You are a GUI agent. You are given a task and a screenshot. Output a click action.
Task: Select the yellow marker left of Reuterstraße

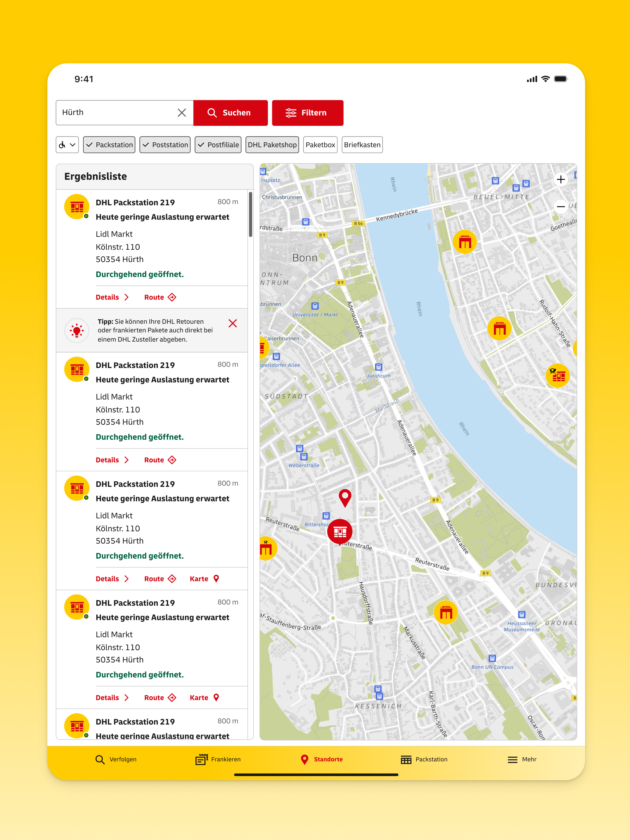pyautogui.click(x=268, y=549)
